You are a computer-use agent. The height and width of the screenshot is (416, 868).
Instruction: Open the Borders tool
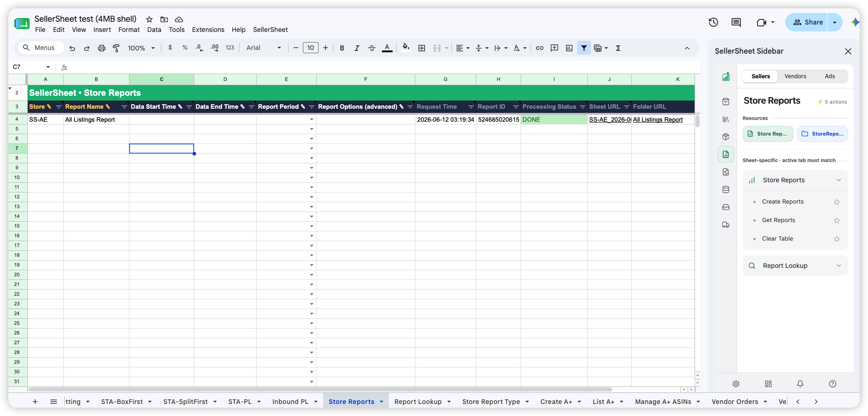pos(422,48)
